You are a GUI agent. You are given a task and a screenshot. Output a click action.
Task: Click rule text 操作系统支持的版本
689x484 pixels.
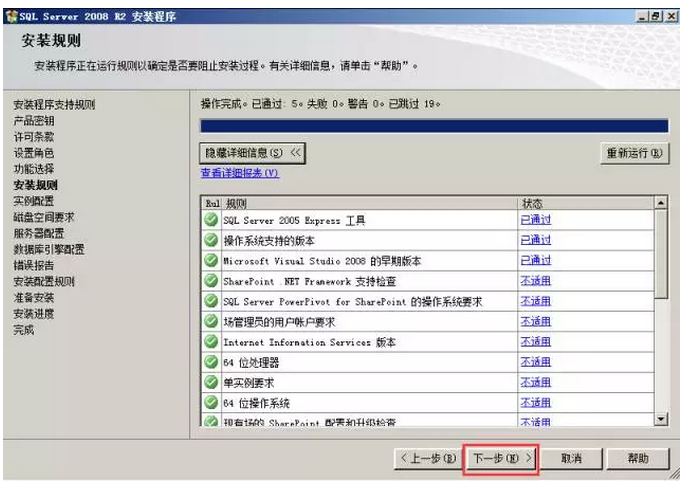point(269,240)
